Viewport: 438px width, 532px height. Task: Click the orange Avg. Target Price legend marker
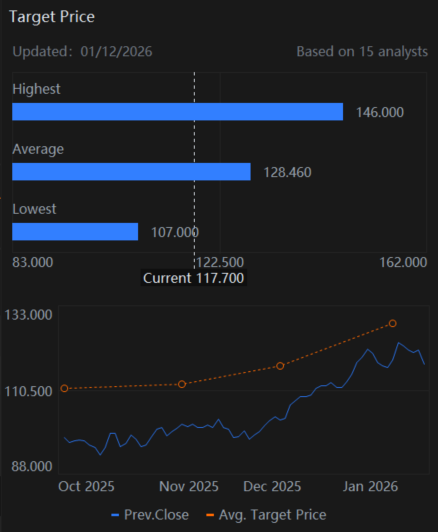[210, 515]
